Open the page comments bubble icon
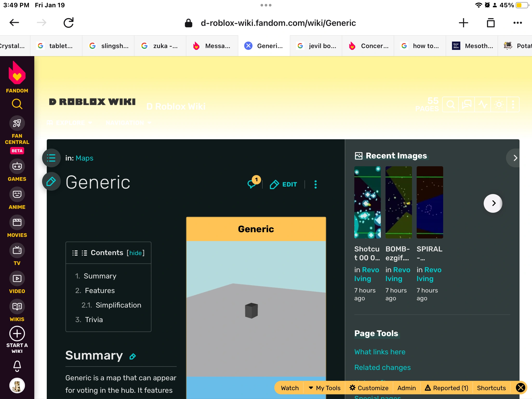 point(252,184)
